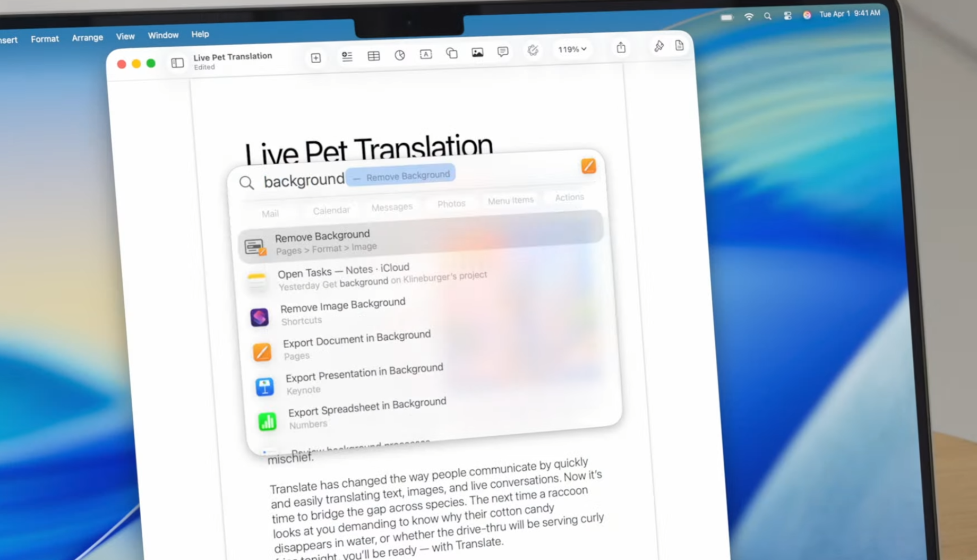Image resolution: width=977 pixels, height=560 pixels.
Task: Open the 119% zoom dropdown
Action: [572, 49]
